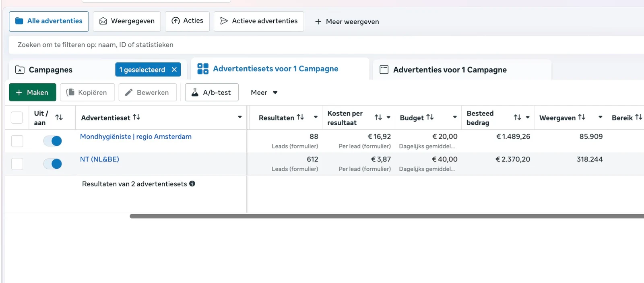This screenshot has width=644, height=283.
Task: Open Besteed bedrag dropdown arrow
Action: pyautogui.click(x=528, y=118)
